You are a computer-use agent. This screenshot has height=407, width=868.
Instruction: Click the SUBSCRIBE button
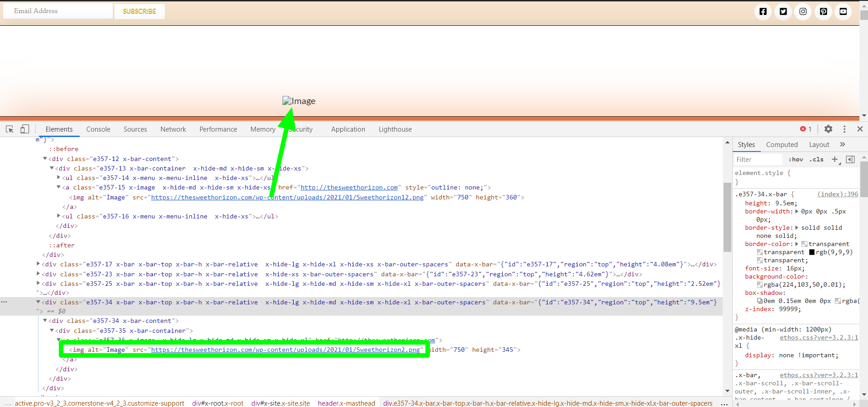click(139, 11)
